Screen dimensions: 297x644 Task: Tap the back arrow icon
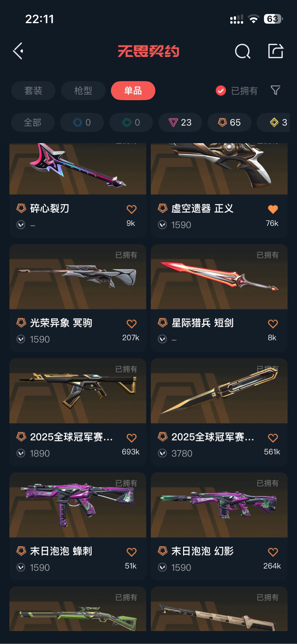coord(18,51)
